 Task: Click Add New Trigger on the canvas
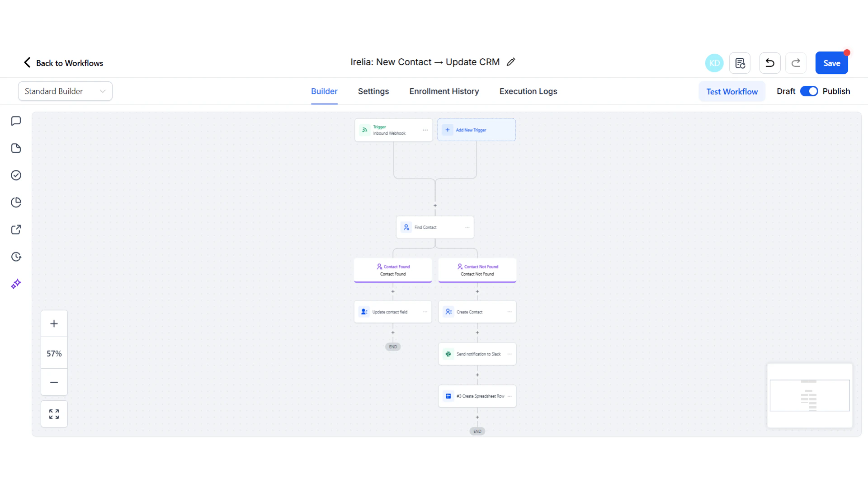(x=476, y=130)
